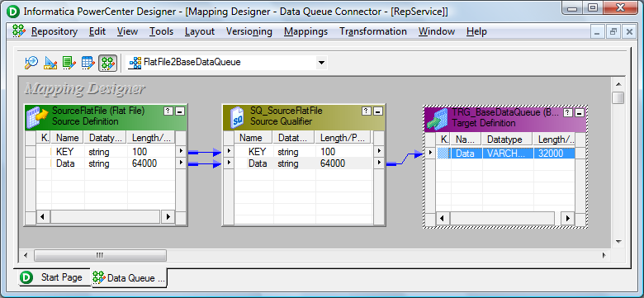This screenshot has width=644, height=298.
Task: Click the KEY output port arrow in SourceFlatFile
Action: (x=181, y=151)
